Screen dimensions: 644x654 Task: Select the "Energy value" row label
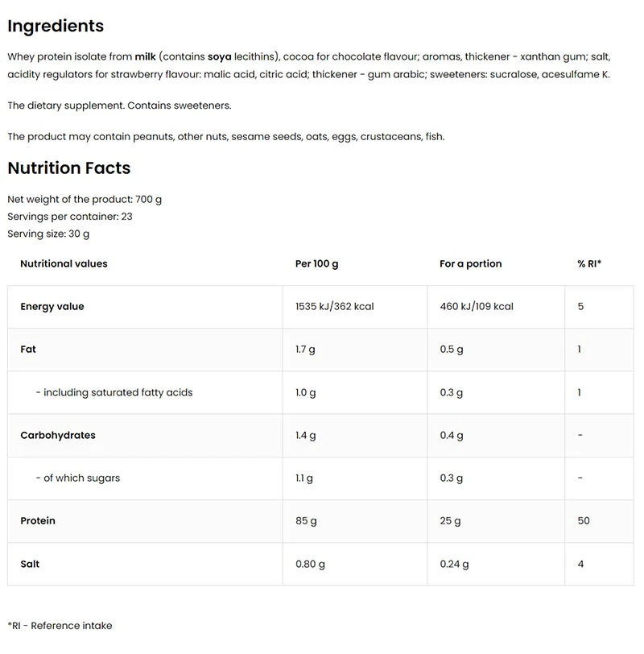click(x=52, y=307)
